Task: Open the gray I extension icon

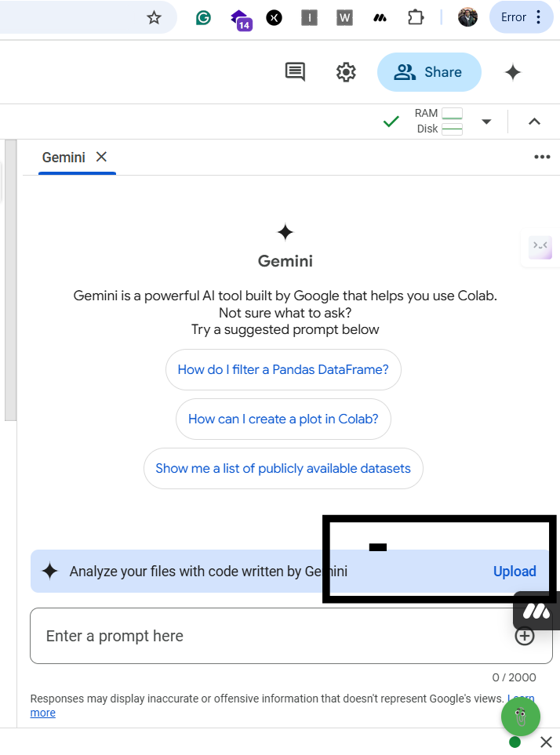Action: (309, 18)
